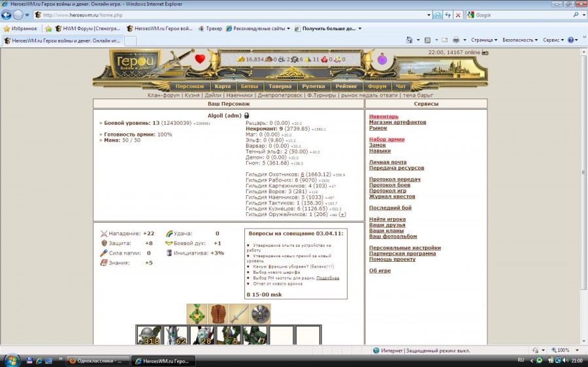Screen dimensions: 588x367
Task: Click the add-to-favorites-bar star icon
Action: [48, 29]
